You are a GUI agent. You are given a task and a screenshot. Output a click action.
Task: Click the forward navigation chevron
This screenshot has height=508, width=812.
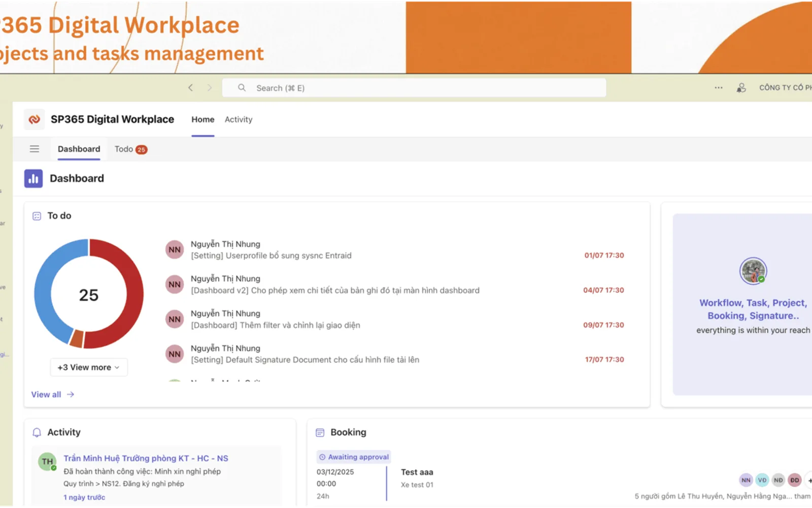(x=209, y=88)
